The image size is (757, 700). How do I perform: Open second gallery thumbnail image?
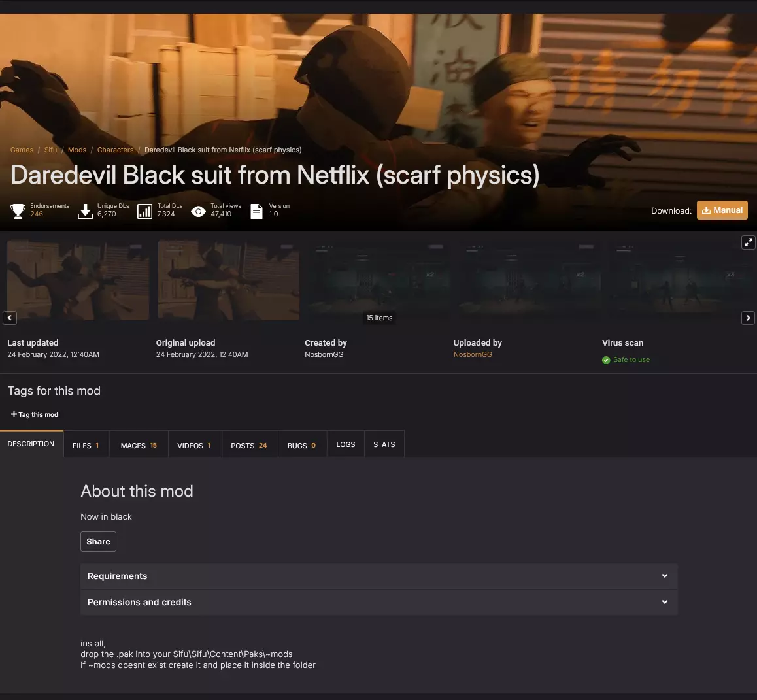pos(229,280)
